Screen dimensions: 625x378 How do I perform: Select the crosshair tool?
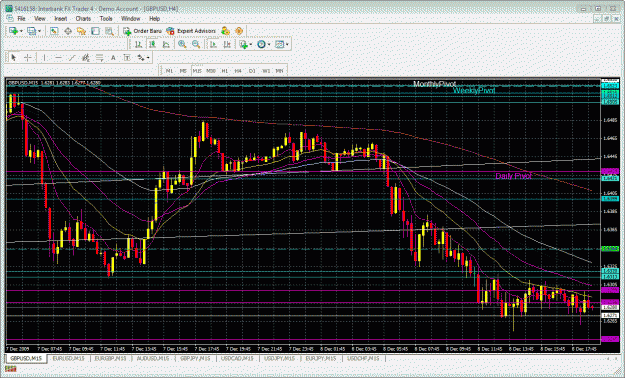point(28,58)
